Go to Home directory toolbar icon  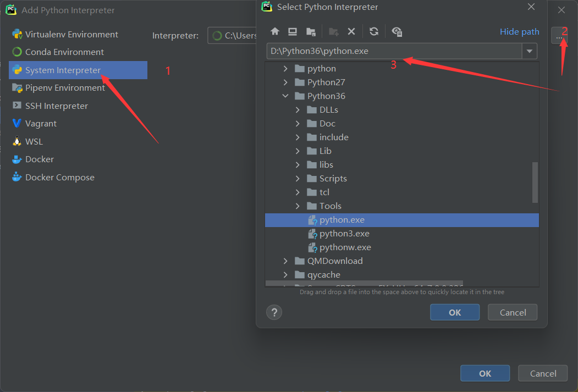pyautogui.click(x=274, y=31)
